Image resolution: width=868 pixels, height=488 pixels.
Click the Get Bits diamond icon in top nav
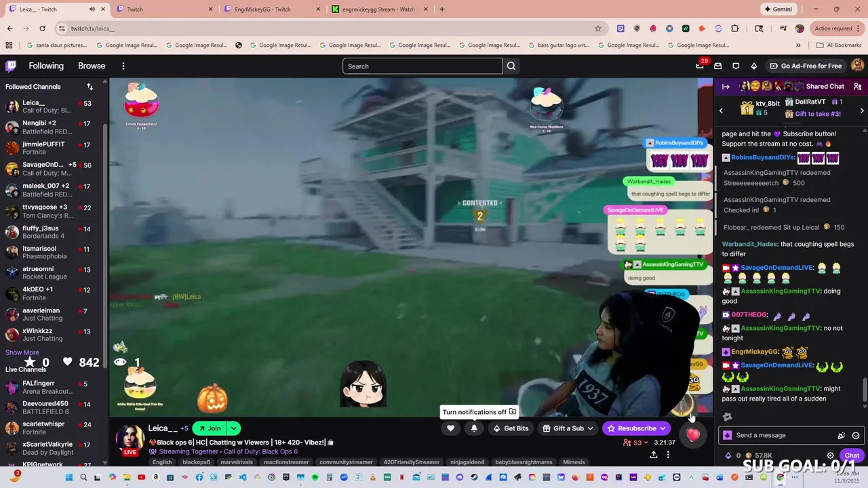pyautogui.click(x=753, y=66)
